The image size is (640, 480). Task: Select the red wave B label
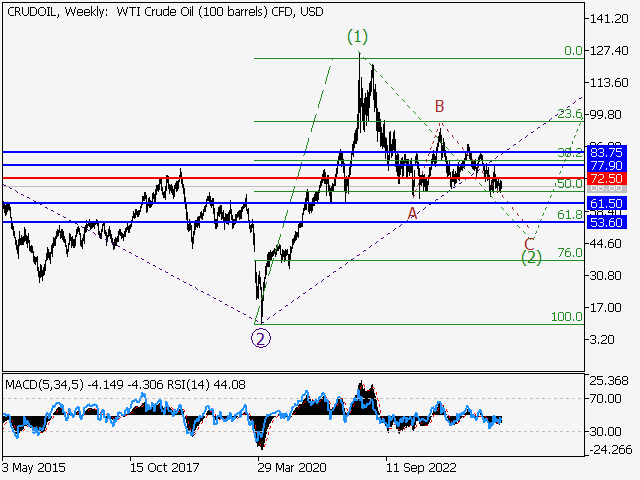point(438,105)
